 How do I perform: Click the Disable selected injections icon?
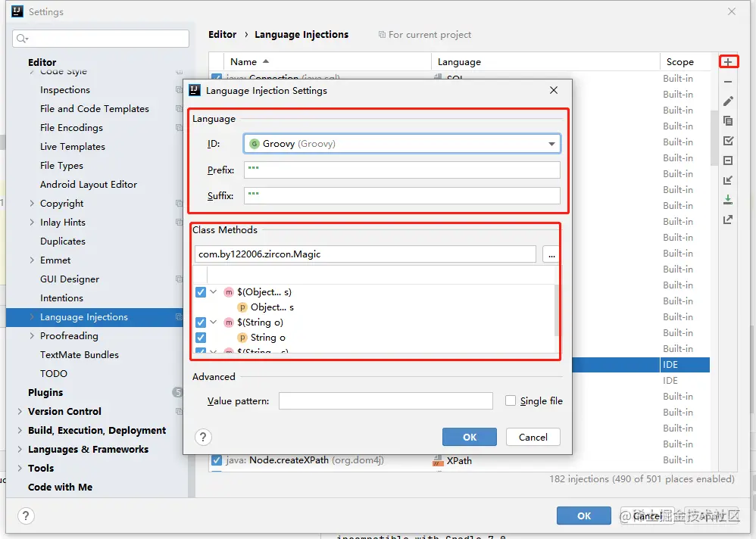point(728,160)
